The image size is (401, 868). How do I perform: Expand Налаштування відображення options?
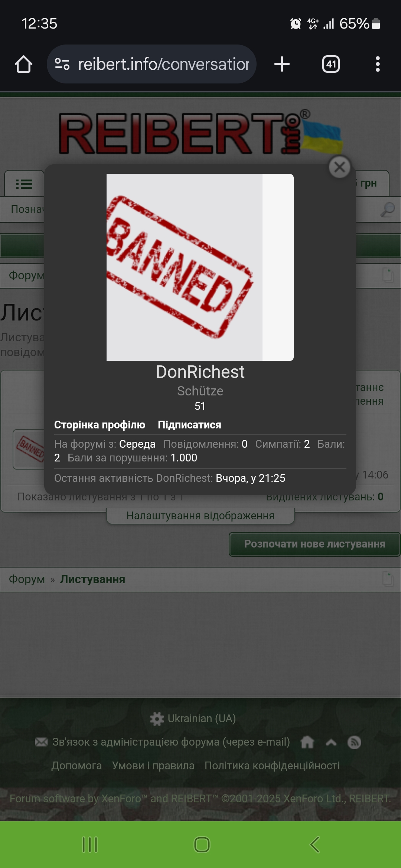pyautogui.click(x=200, y=516)
